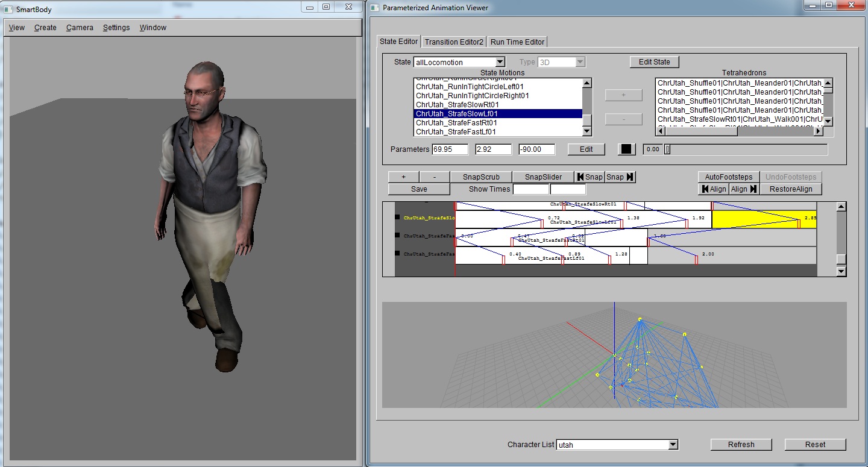Click Align to previous button
This screenshot has width=868, height=467.
[x=714, y=189]
